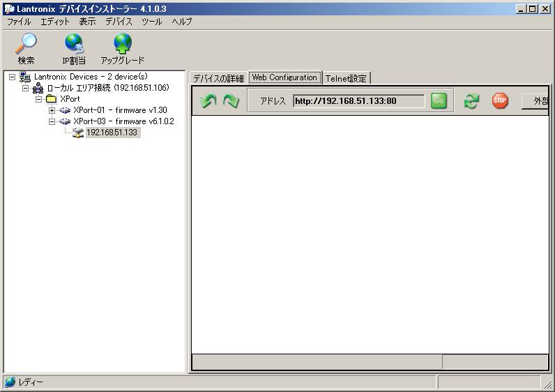Select XPort-01 - firmware v1.30 row
This screenshot has width=555, height=392.
click(x=120, y=110)
